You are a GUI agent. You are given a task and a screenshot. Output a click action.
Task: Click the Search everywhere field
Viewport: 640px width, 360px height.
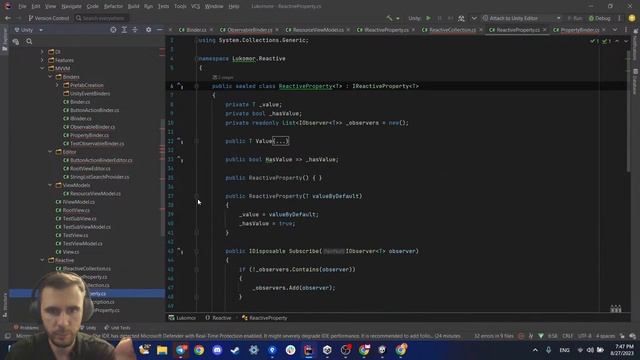(x=101, y=18)
